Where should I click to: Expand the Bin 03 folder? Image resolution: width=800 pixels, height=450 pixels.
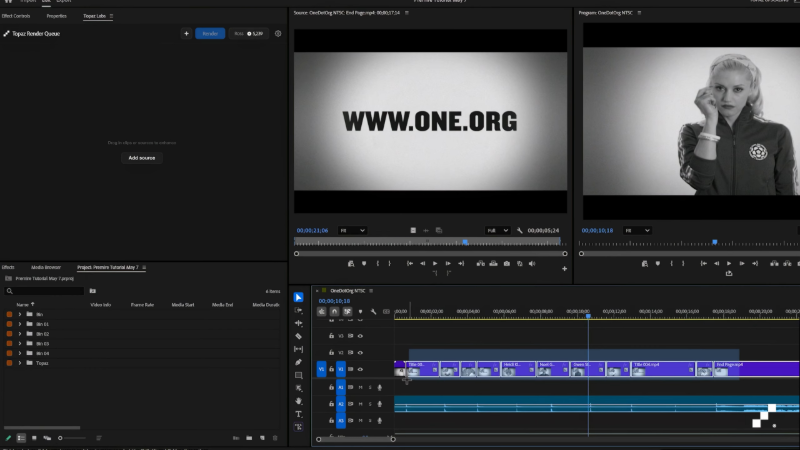pyautogui.click(x=20, y=344)
